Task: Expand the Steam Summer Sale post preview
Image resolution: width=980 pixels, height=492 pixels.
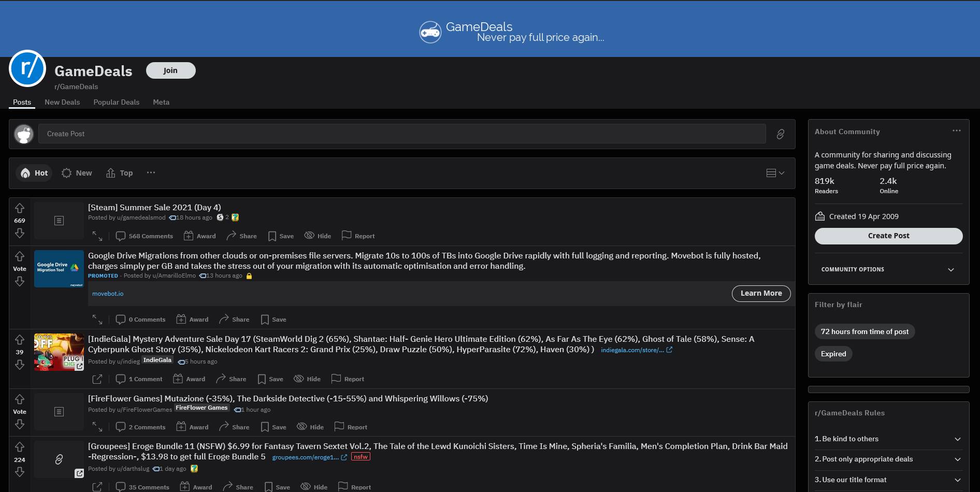Action: [97, 236]
